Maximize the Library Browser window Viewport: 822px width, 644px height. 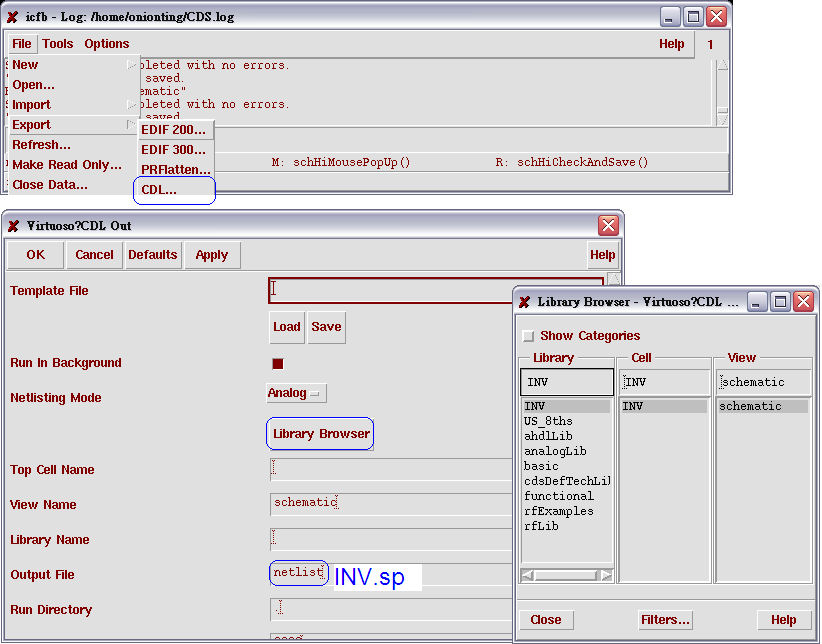coord(780,302)
